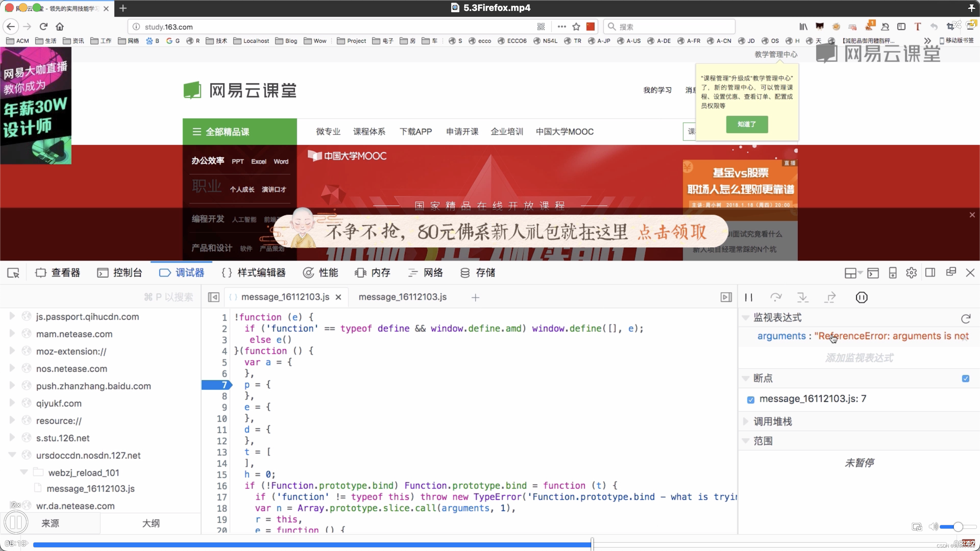Click the pause debugger icon
Image resolution: width=980 pixels, height=551 pixels.
pos(749,297)
